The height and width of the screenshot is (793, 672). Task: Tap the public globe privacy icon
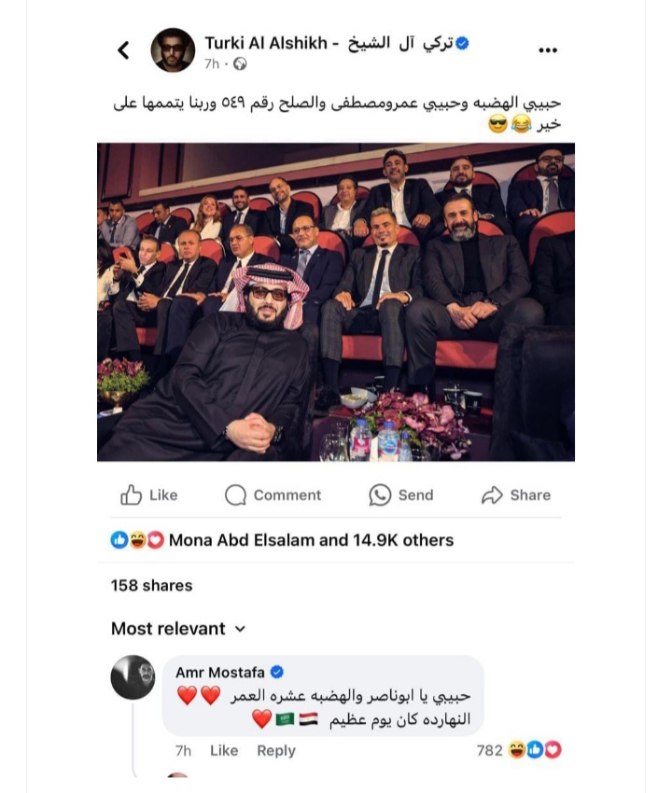[x=239, y=63]
